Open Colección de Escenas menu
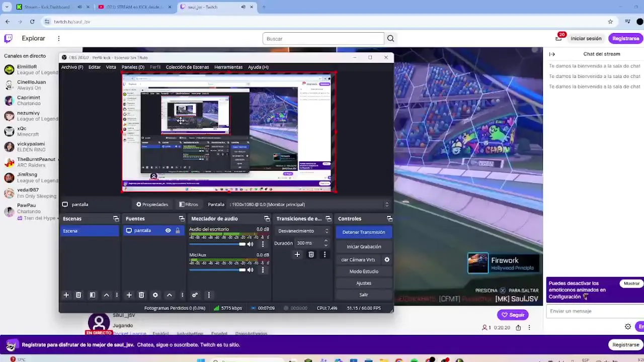The image size is (644, 362). coord(187,67)
